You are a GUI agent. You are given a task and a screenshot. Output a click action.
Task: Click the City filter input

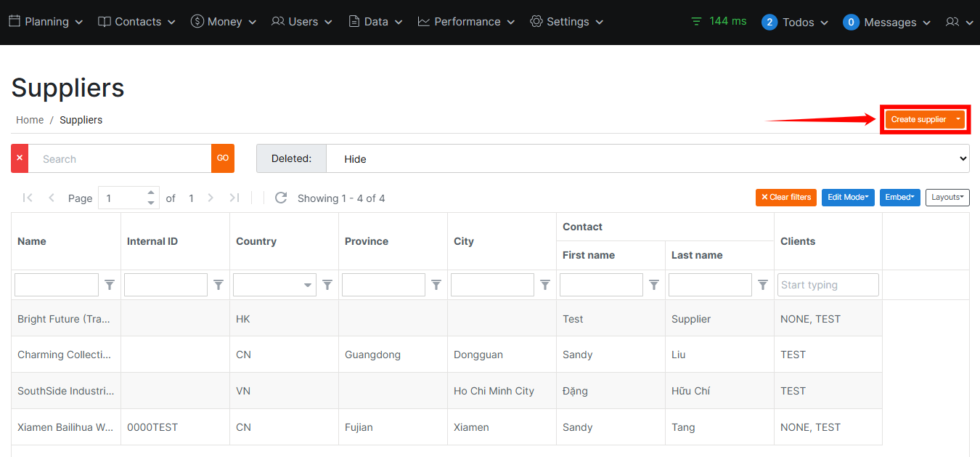pos(492,285)
